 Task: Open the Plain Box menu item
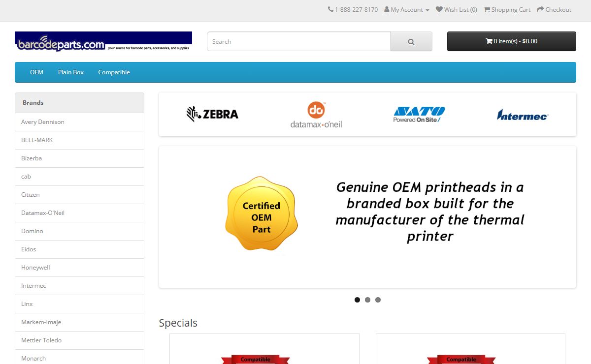(71, 72)
